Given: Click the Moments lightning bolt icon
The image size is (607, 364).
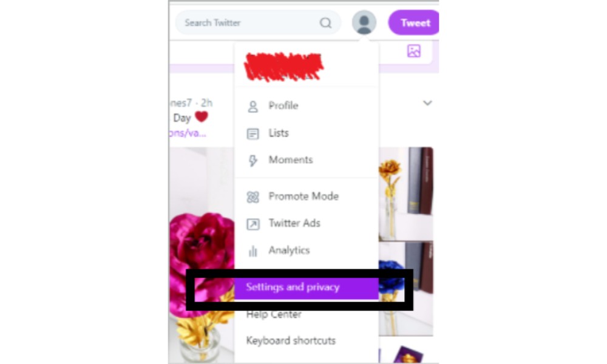Looking at the screenshot, I should point(253,161).
